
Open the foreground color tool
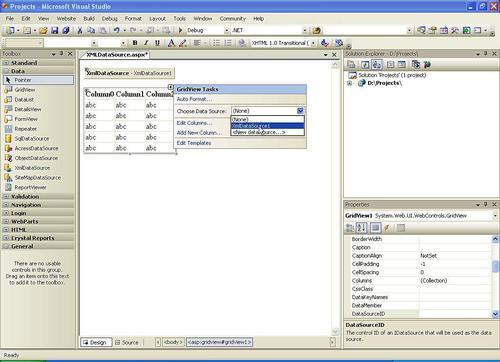click(171, 43)
